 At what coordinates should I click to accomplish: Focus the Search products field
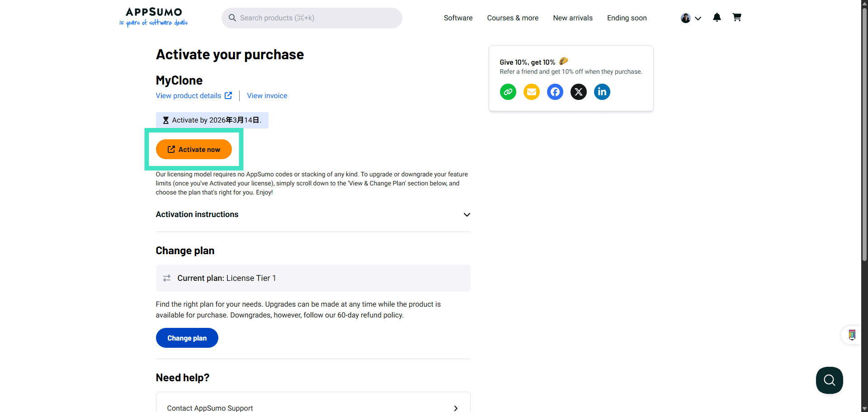(x=312, y=18)
